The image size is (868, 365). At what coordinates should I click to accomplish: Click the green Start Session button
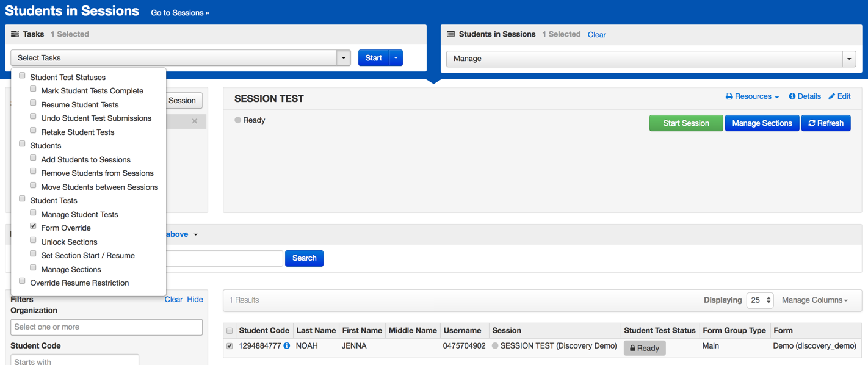[x=685, y=123]
